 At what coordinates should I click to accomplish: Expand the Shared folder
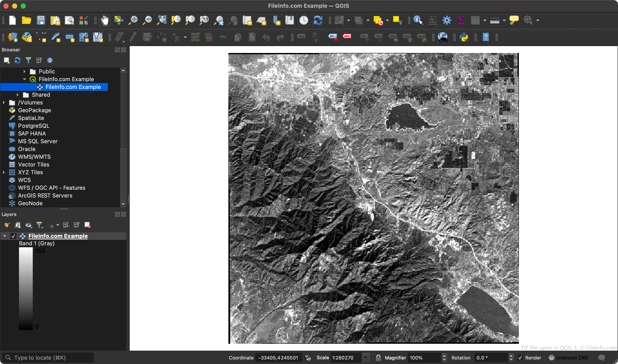[x=18, y=95]
